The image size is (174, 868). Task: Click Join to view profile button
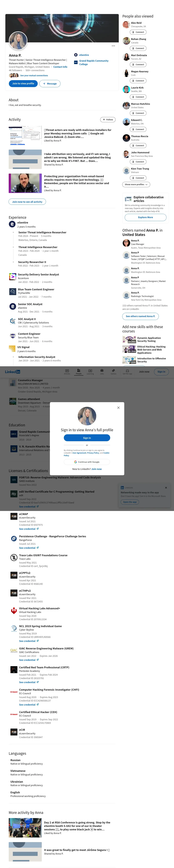point(23,84)
